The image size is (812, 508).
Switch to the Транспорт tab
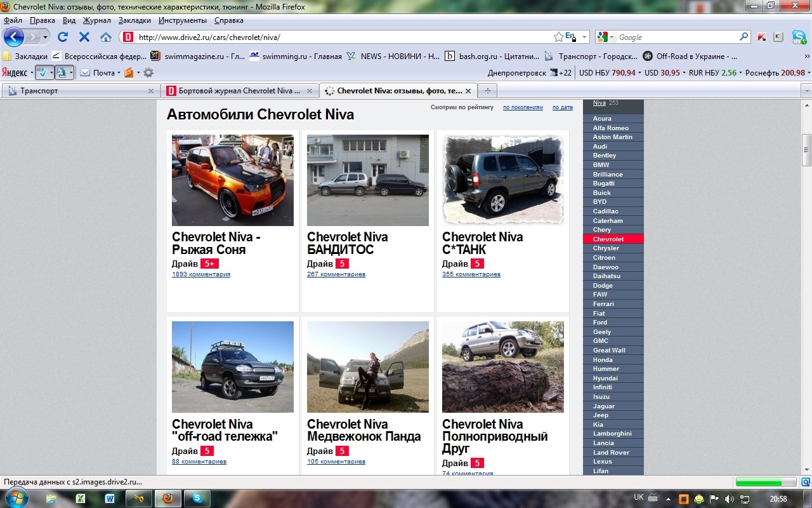point(80,91)
